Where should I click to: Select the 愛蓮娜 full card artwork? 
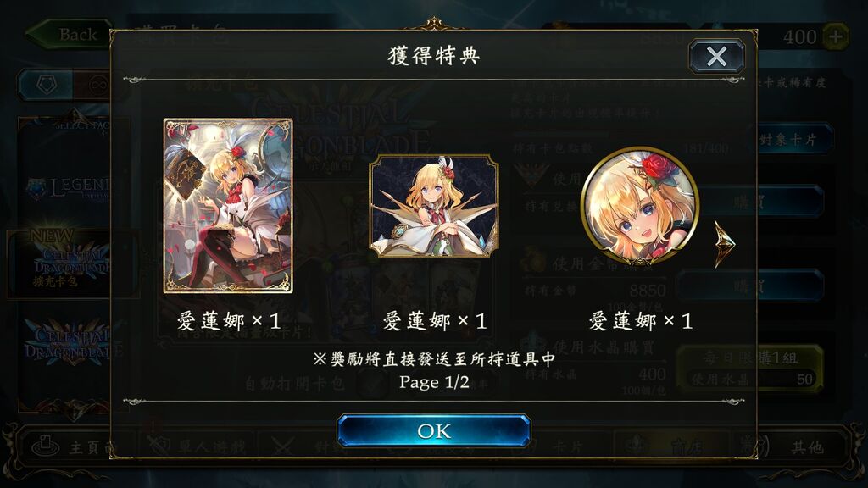228,205
